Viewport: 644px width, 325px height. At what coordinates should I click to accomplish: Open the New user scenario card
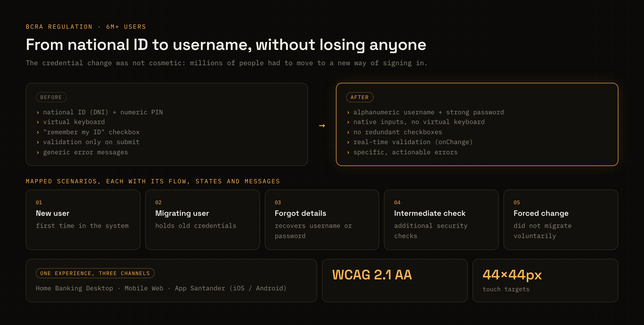tap(83, 220)
